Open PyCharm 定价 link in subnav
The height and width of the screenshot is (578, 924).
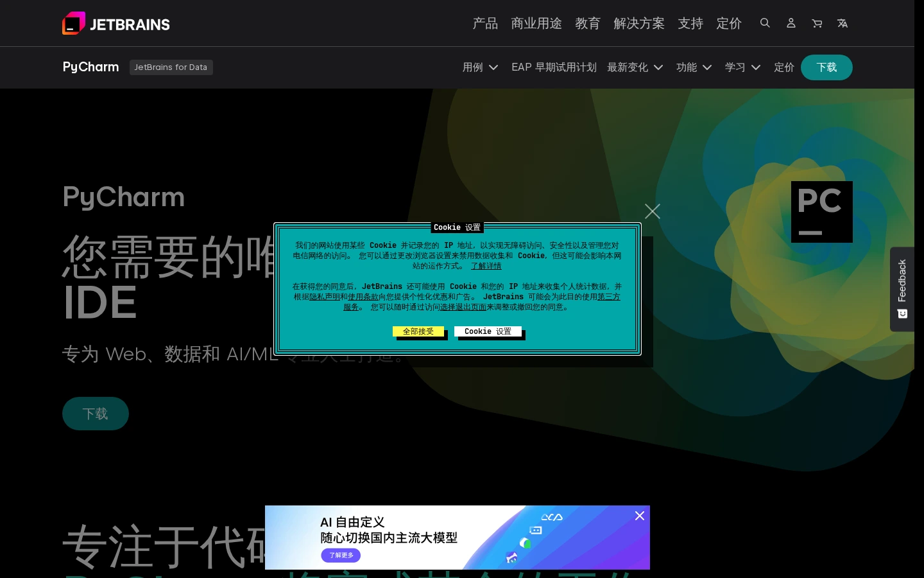coord(784,67)
